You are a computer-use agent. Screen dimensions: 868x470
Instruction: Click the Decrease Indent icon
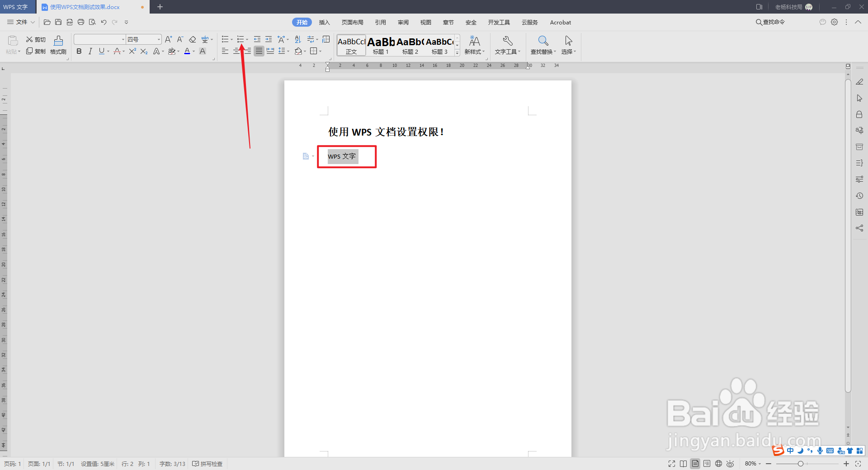pos(257,39)
